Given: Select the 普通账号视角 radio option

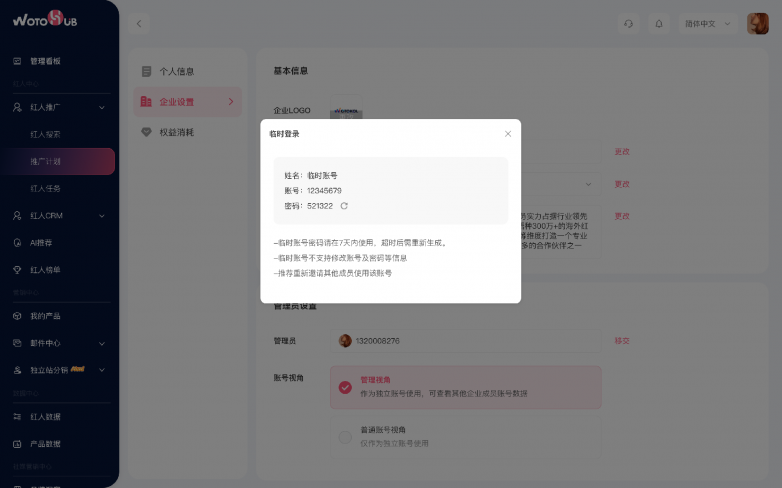Looking at the screenshot, I should [x=345, y=437].
